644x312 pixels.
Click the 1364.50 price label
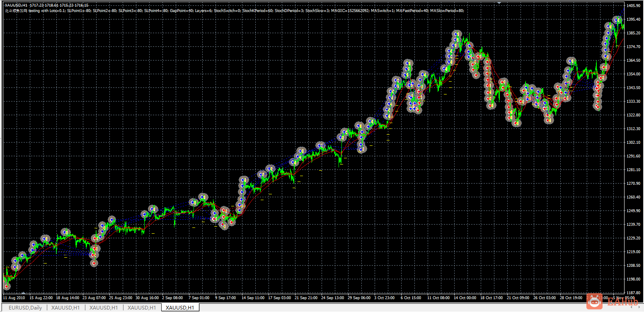tap(634, 60)
